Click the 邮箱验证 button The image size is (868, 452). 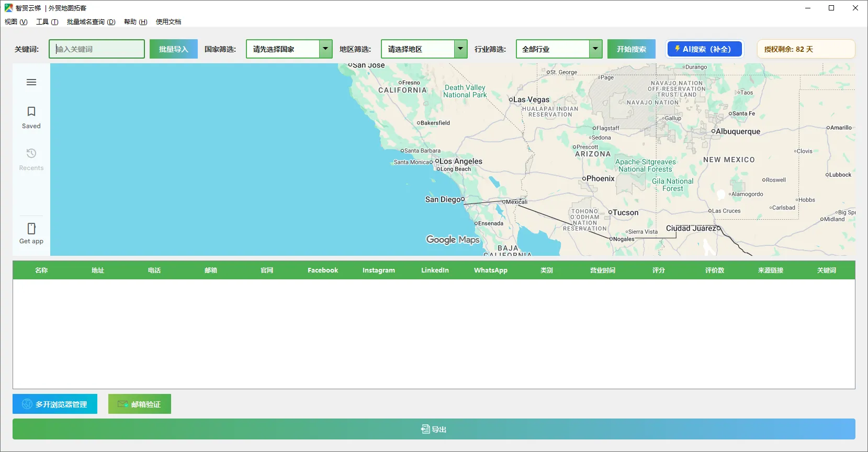(140, 404)
